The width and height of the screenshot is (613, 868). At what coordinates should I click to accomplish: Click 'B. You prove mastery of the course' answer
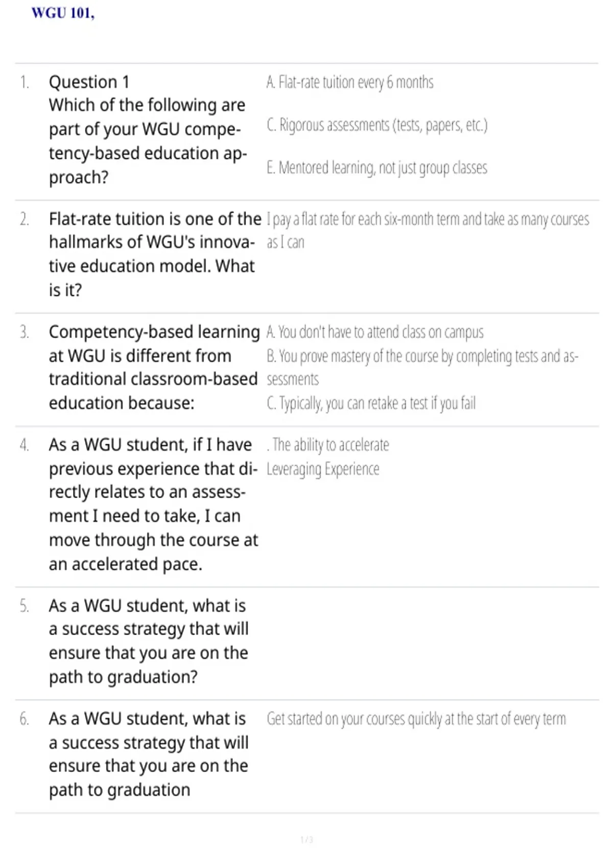tap(422, 367)
